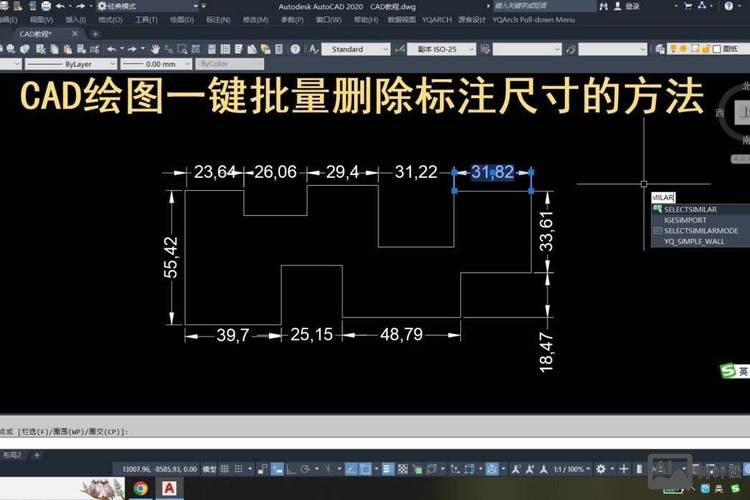The height and width of the screenshot is (500, 750).
Task: Toggle polar tracking in status bar
Action: (x=305, y=469)
